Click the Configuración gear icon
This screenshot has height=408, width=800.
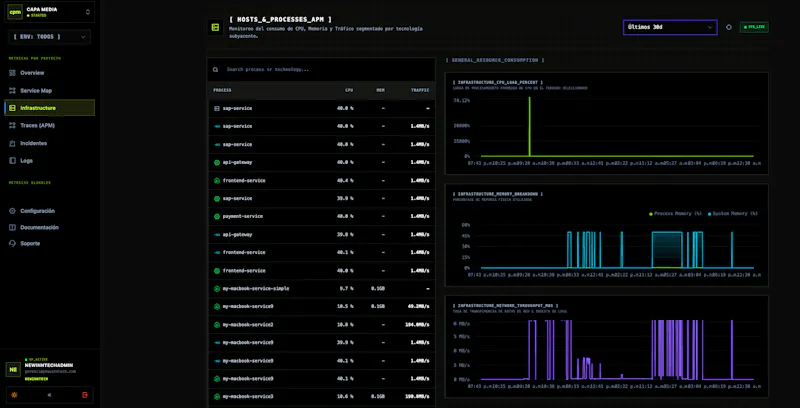click(x=12, y=211)
